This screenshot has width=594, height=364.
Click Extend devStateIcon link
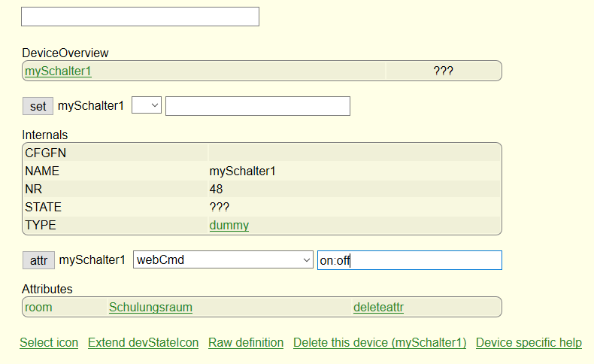tap(143, 342)
